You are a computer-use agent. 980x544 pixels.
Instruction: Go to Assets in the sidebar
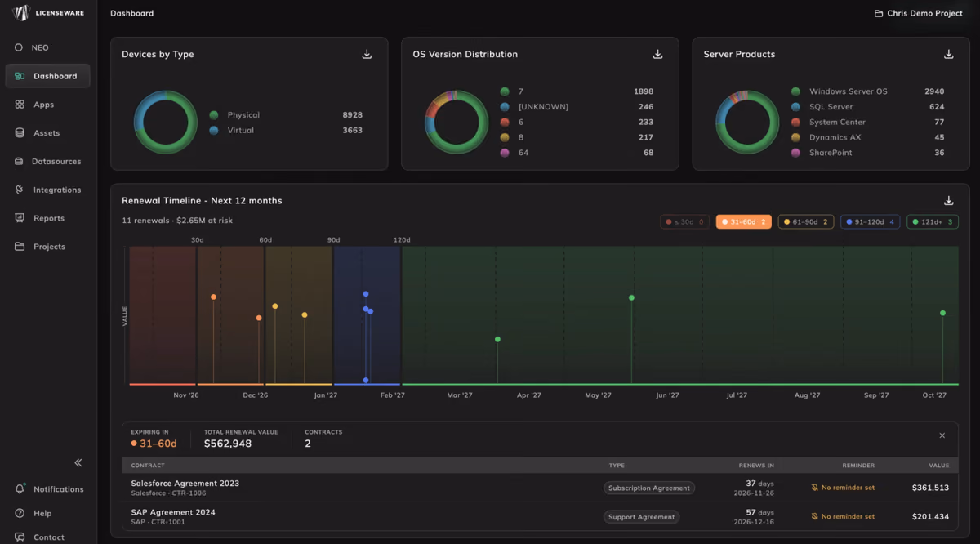pos(47,133)
